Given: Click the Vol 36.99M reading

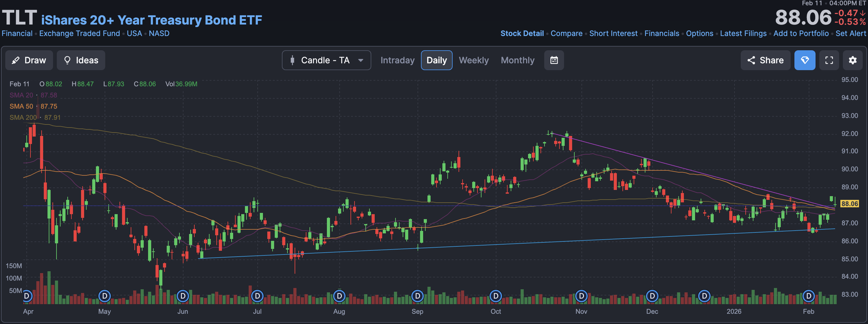Looking at the screenshot, I should (181, 84).
